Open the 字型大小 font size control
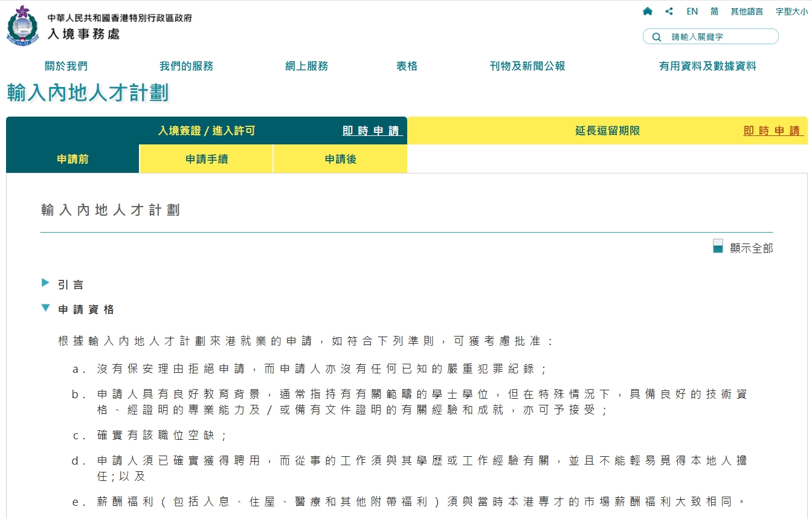812x519 pixels. pyautogui.click(x=792, y=11)
